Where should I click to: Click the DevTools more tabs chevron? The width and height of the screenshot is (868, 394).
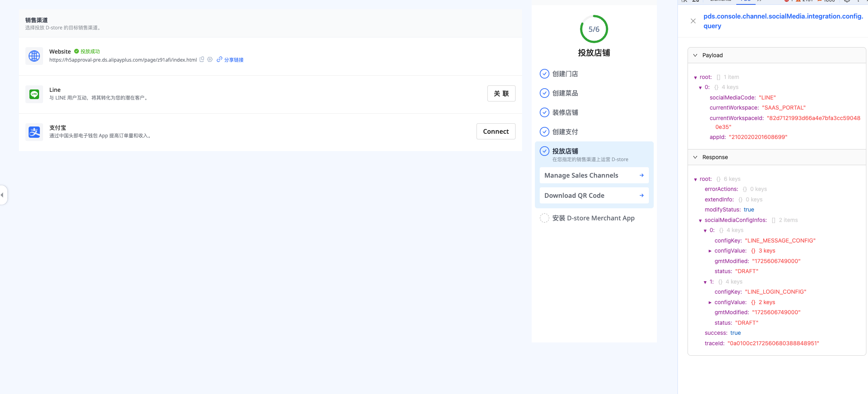point(760,1)
